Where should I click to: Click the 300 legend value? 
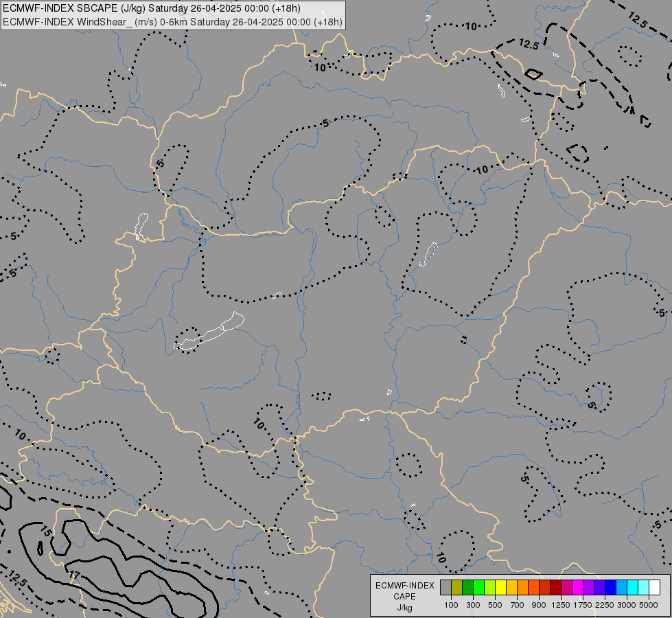point(473,605)
